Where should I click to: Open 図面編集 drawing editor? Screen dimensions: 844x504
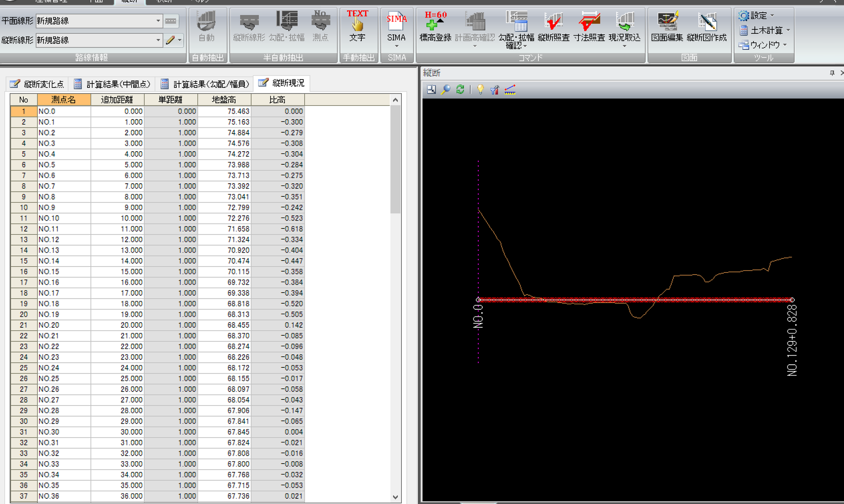click(x=667, y=27)
